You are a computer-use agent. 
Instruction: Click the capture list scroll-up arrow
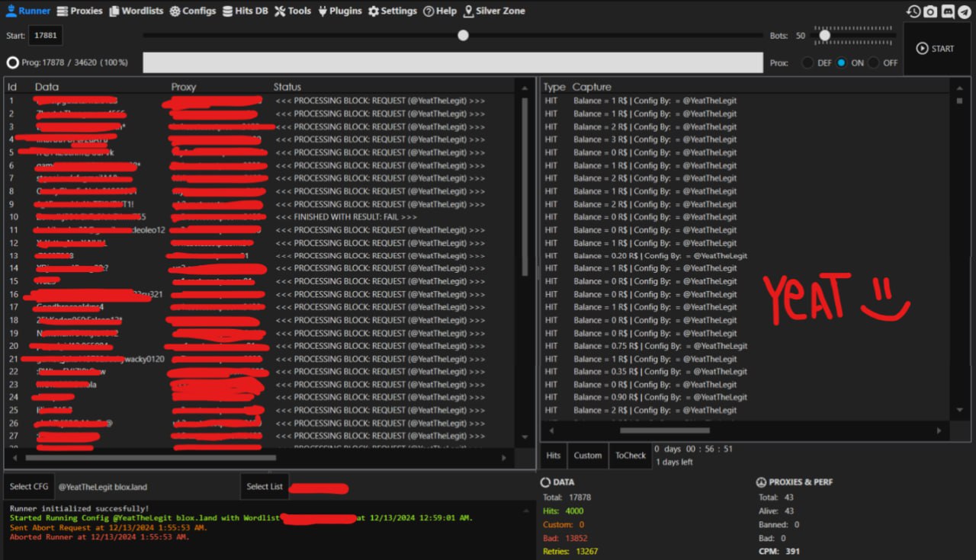959,88
